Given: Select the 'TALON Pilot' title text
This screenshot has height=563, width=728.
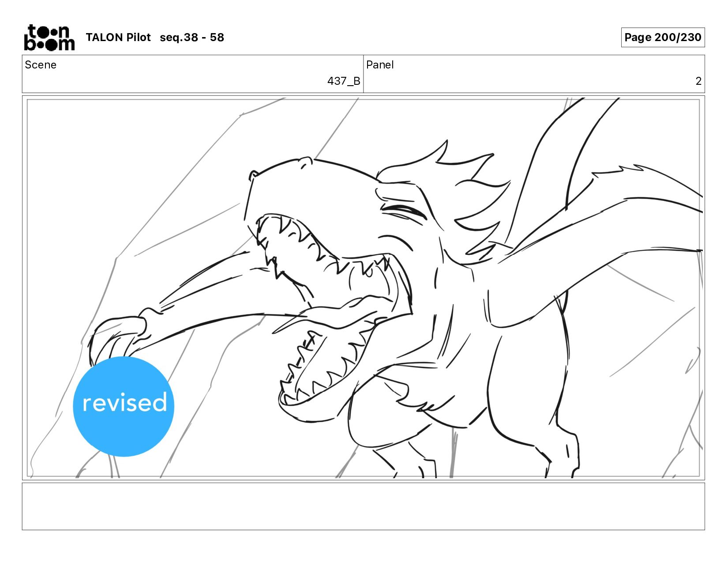Looking at the screenshot, I should coord(118,38).
